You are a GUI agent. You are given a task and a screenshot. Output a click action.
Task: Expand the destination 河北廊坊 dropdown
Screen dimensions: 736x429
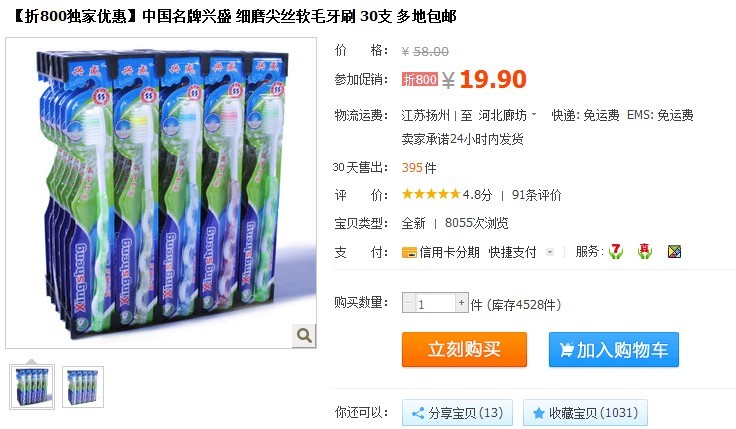(x=534, y=114)
